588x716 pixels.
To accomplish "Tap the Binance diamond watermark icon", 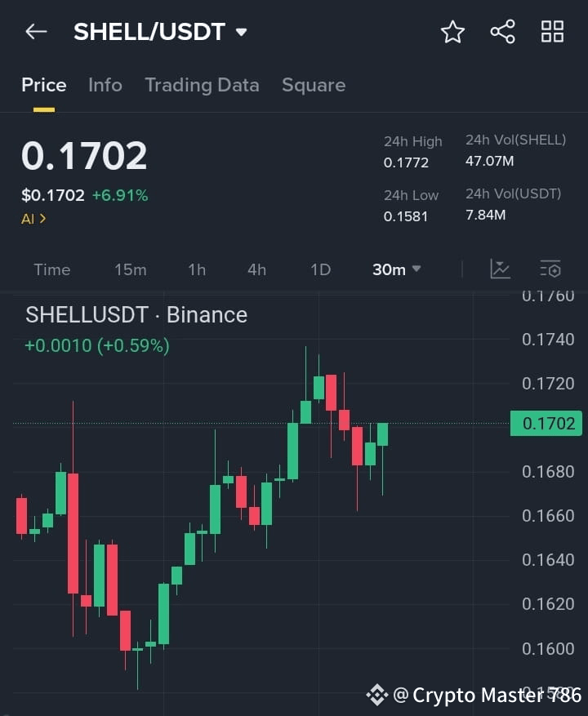I will pyautogui.click(x=377, y=695).
